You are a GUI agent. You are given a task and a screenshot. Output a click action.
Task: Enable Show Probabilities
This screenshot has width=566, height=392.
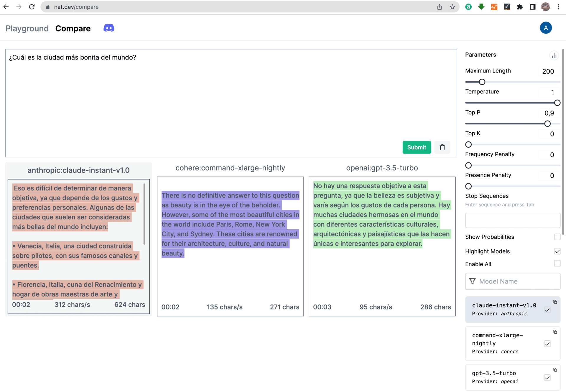point(557,237)
